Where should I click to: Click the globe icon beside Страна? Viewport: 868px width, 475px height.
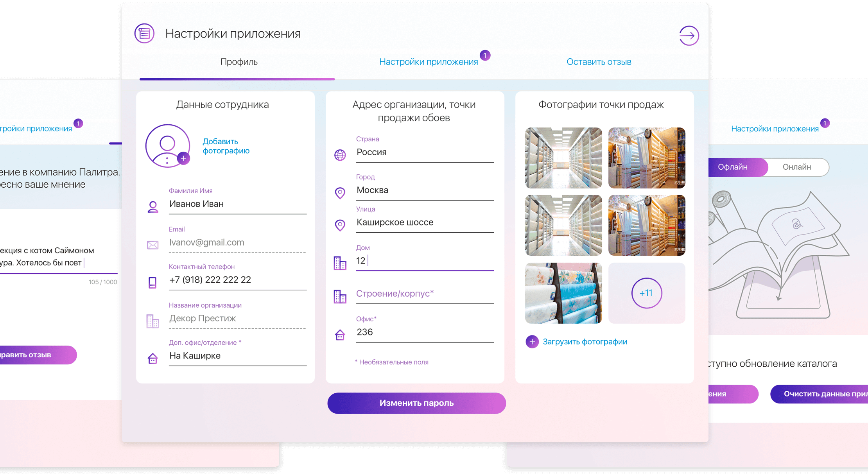coord(340,155)
